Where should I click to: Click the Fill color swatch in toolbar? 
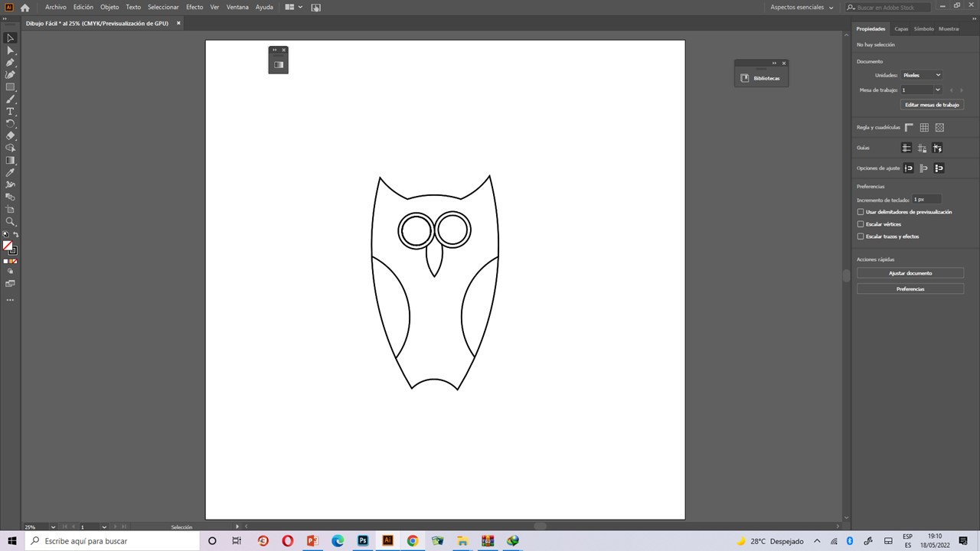pyautogui.click(x=8, y=246)
